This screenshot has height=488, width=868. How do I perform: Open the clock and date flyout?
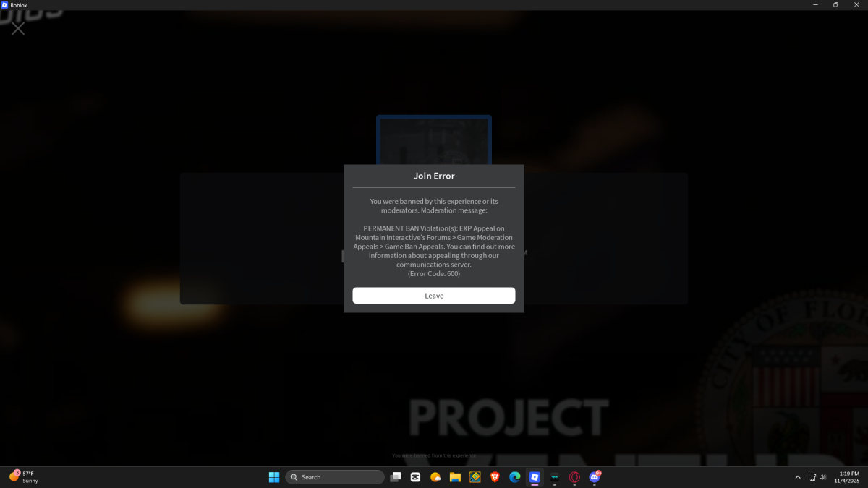pyautogui.click(x=846, y=477)
